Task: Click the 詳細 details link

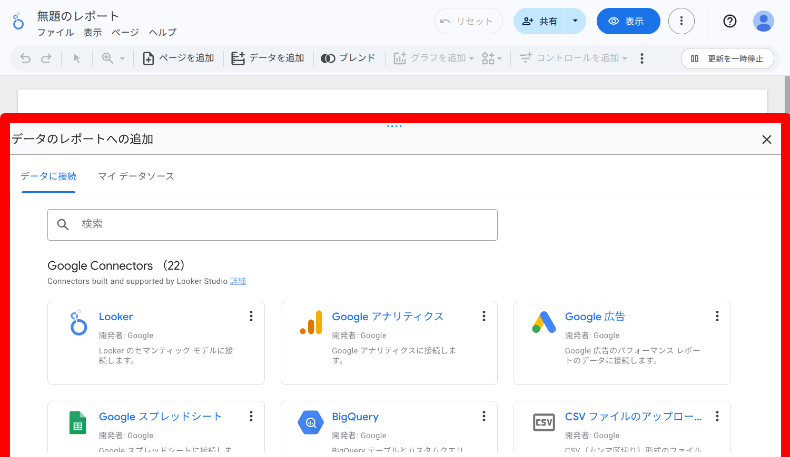Action: tap(238, 281)
